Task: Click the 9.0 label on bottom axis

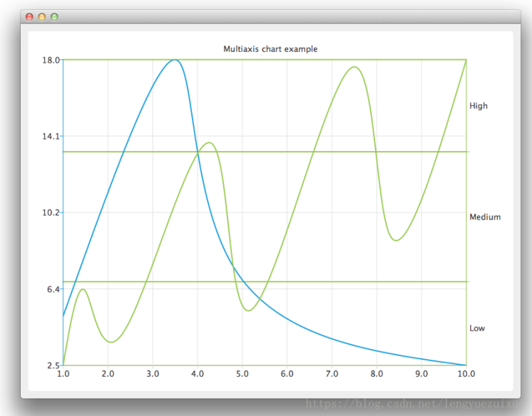Action: coord(421,374)
